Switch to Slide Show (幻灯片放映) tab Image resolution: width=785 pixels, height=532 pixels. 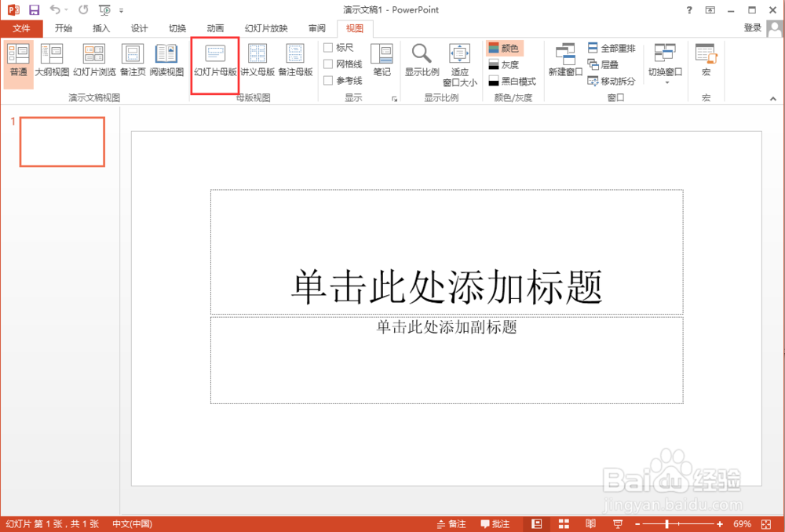tap(266, 28)
